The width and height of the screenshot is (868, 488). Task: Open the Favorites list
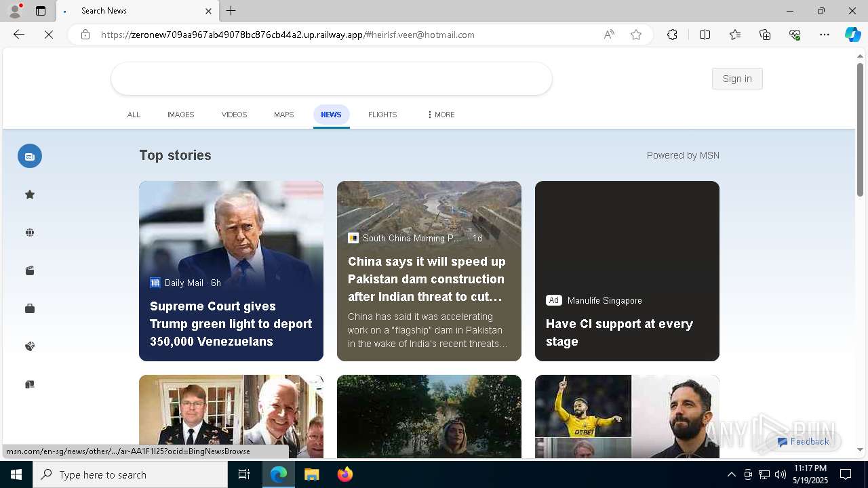click(x=735, y=35)
